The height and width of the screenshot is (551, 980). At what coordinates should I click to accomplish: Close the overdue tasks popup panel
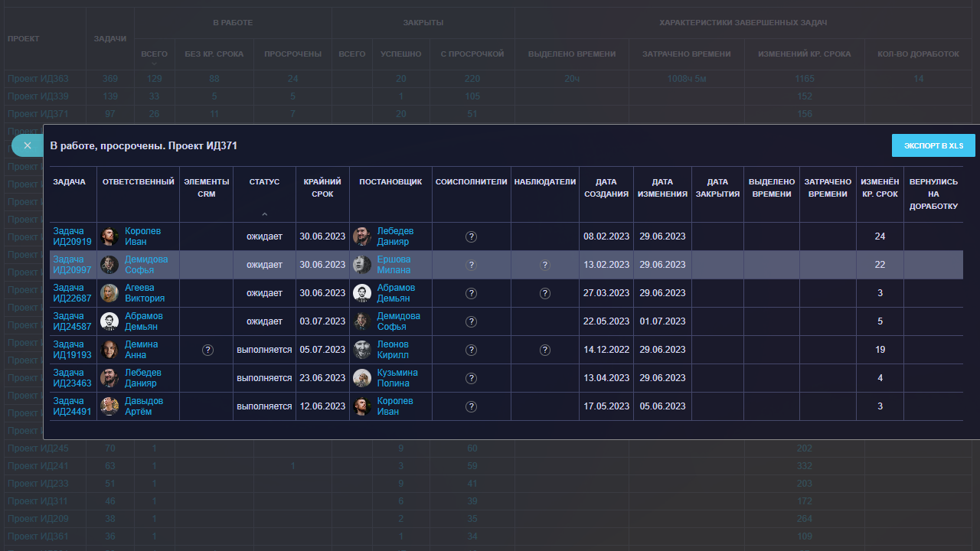coord(28,145)
